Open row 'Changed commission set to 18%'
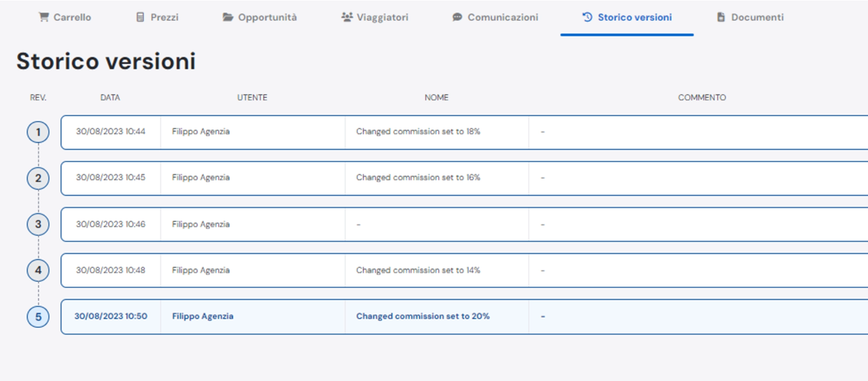Screen dimensions: 868x381 [464, 132]
